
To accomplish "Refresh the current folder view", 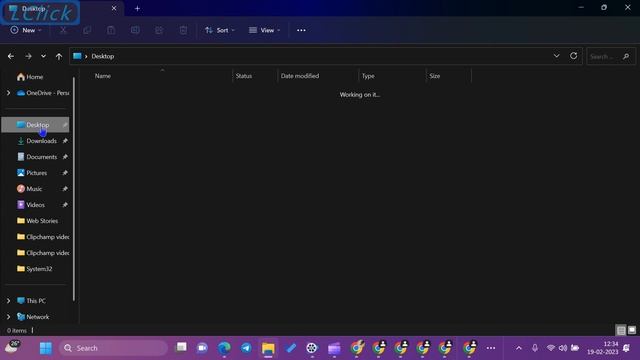I will tap(573, 56).
